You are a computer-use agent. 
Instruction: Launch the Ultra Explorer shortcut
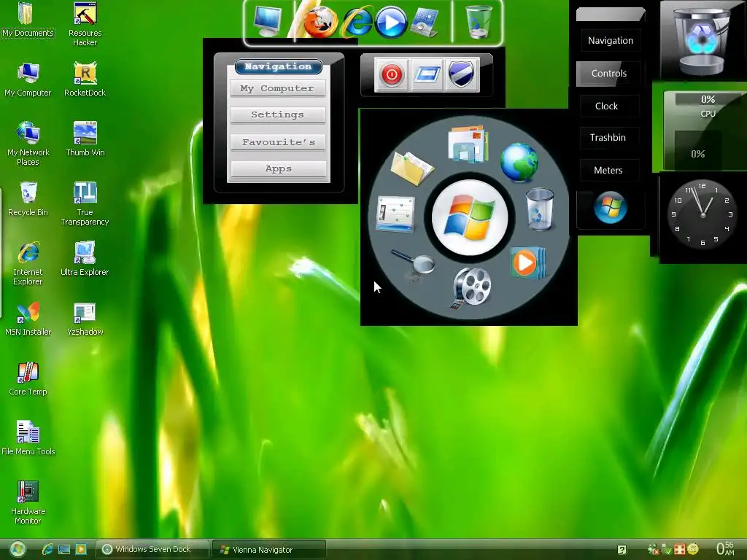point(85,259)
